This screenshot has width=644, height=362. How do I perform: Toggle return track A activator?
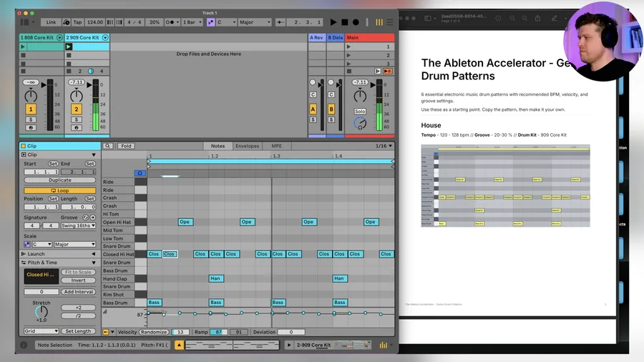tap(313, 109)
